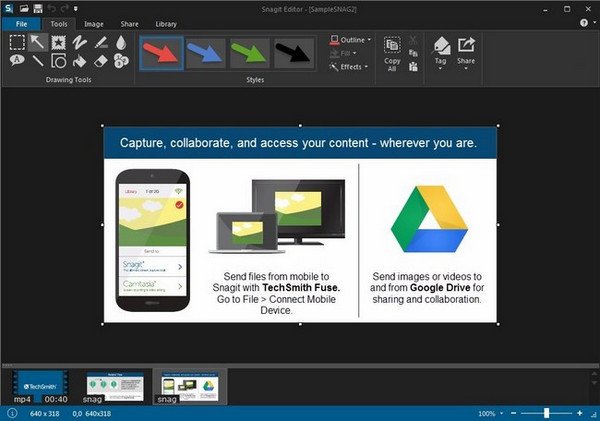Select the Highlighter tool
The image size is (600, 421).
click(100, 42)
